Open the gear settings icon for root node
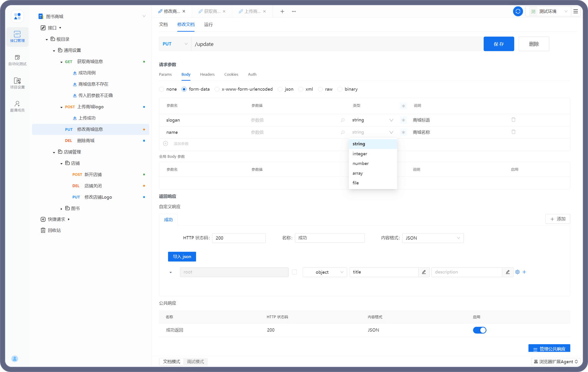 pos(518,272)
